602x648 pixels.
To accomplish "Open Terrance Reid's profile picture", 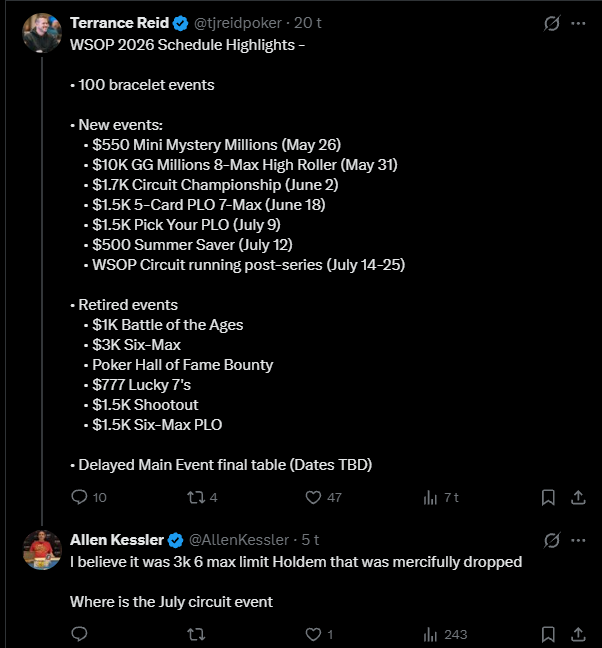I will point(42,33).
